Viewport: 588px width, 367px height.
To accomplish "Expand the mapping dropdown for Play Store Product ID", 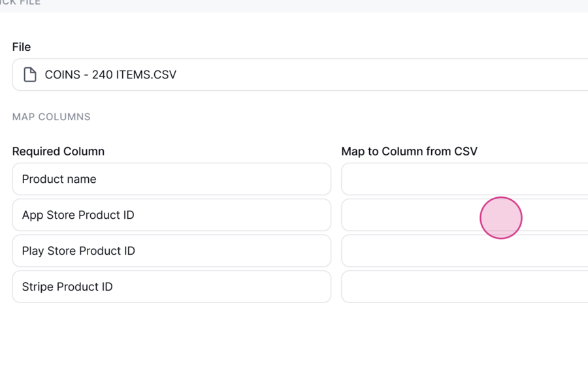I will click(465, 251).
